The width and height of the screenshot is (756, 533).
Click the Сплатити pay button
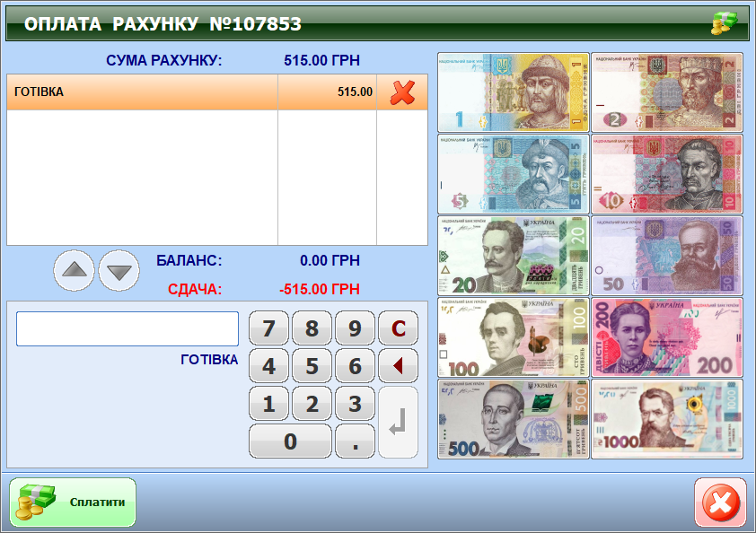[73, 502]
